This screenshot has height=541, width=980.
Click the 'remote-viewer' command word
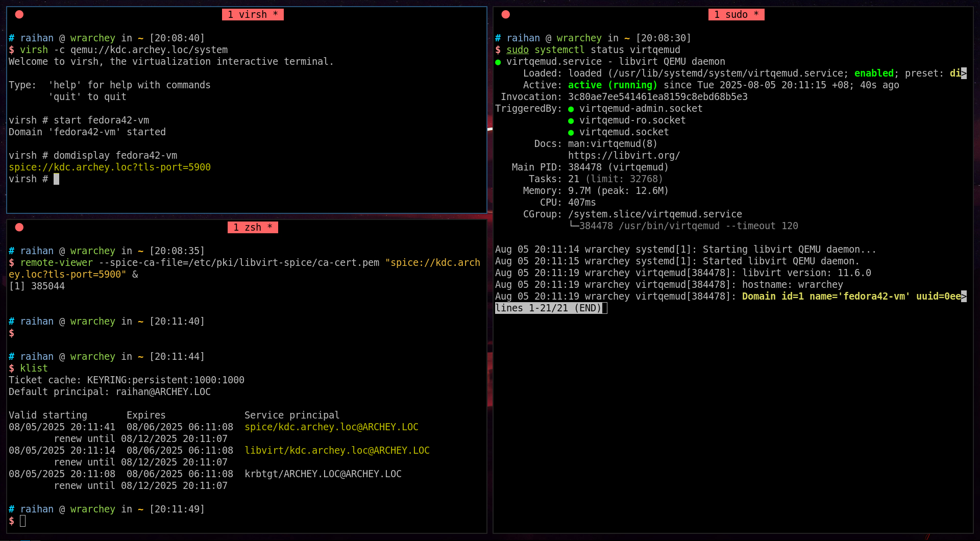click(x=57, y=263)
